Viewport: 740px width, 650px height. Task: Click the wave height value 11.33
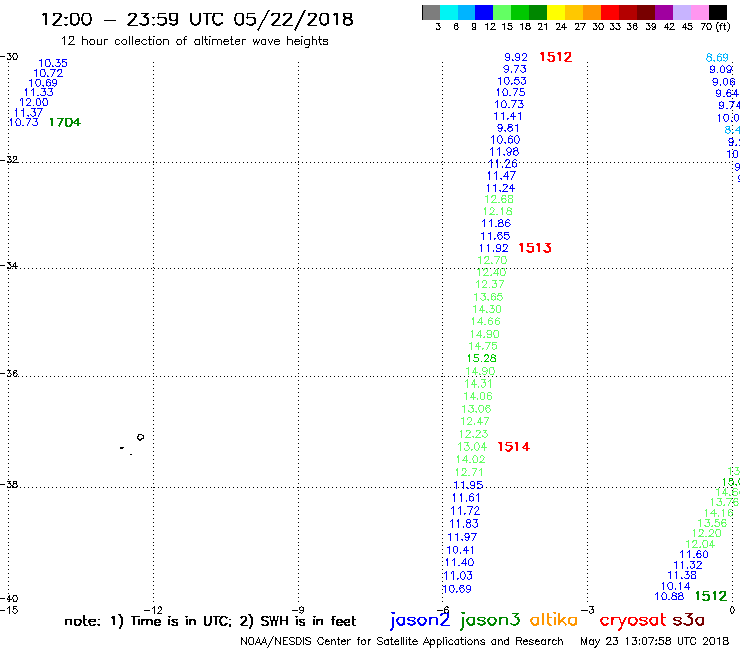tap(39, 93)
